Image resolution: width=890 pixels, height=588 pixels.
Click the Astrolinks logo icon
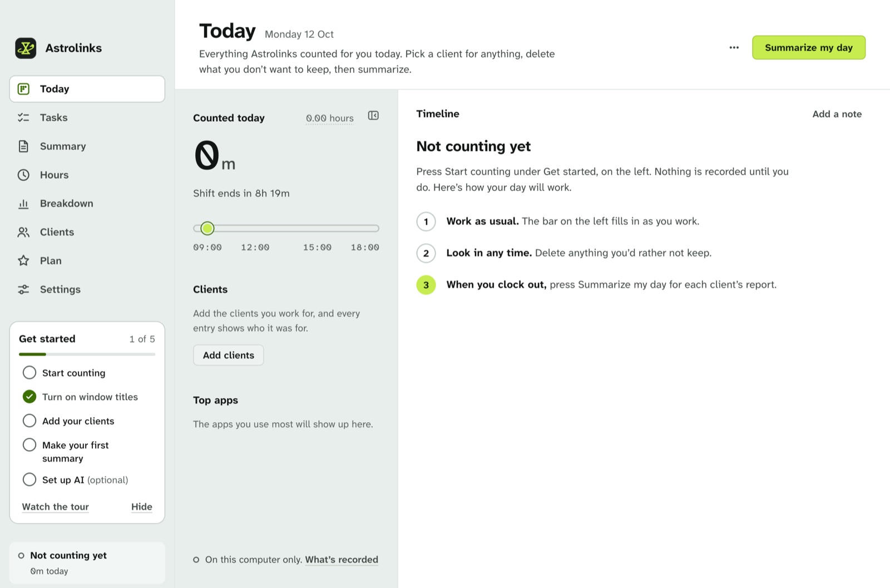pyautogui.click(x=26, y=48)
